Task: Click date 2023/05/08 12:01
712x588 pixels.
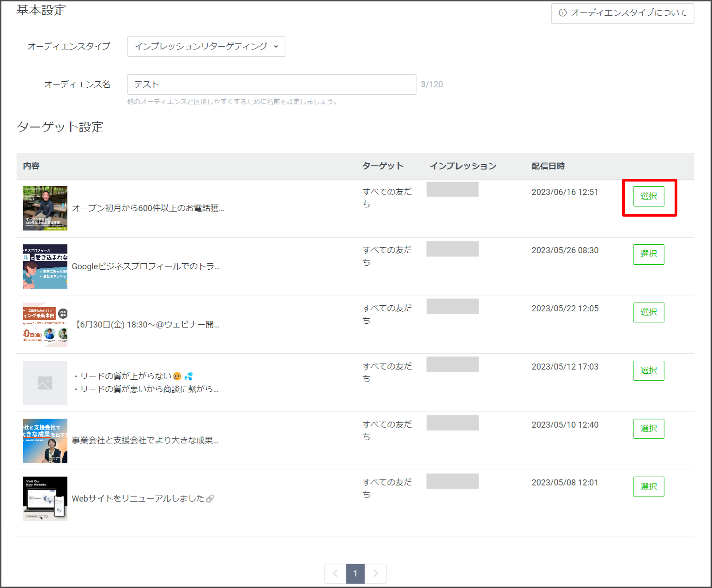Action: click(565, 483)
